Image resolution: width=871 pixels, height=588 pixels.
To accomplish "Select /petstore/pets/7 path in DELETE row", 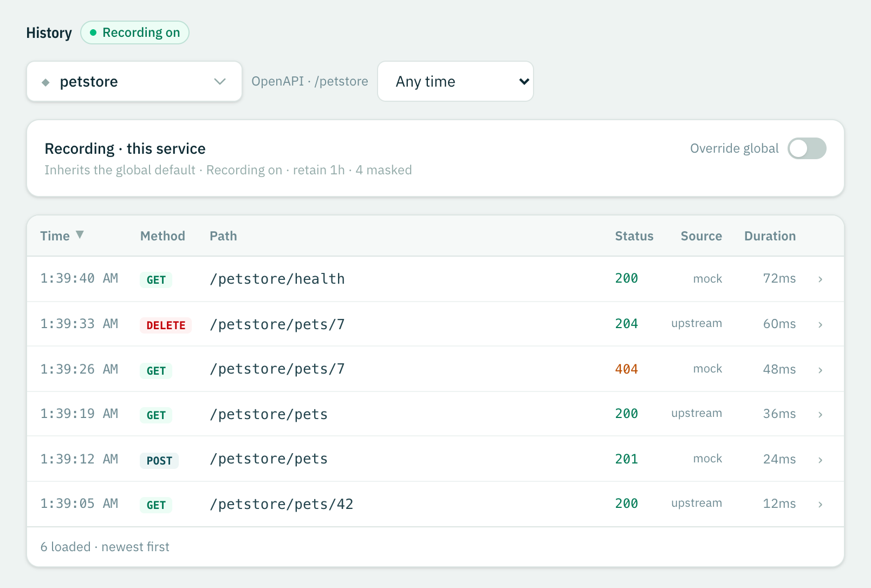I will click(277, 324).
